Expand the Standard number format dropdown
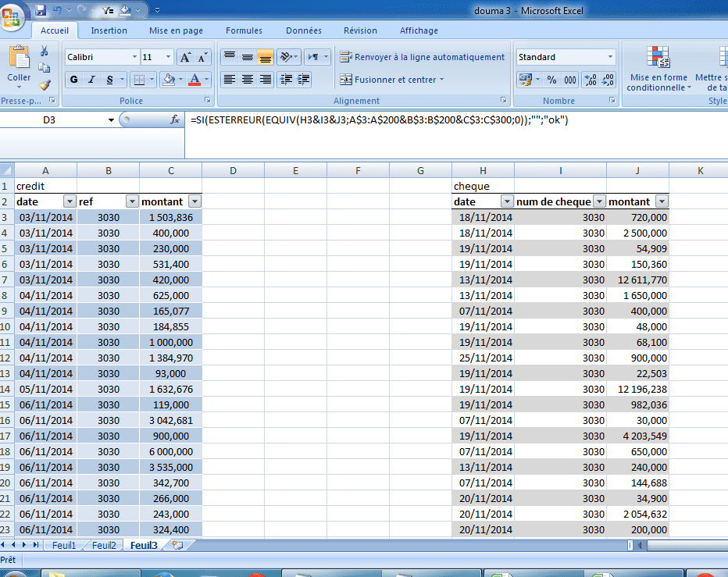728x577 pixels. 611,57
